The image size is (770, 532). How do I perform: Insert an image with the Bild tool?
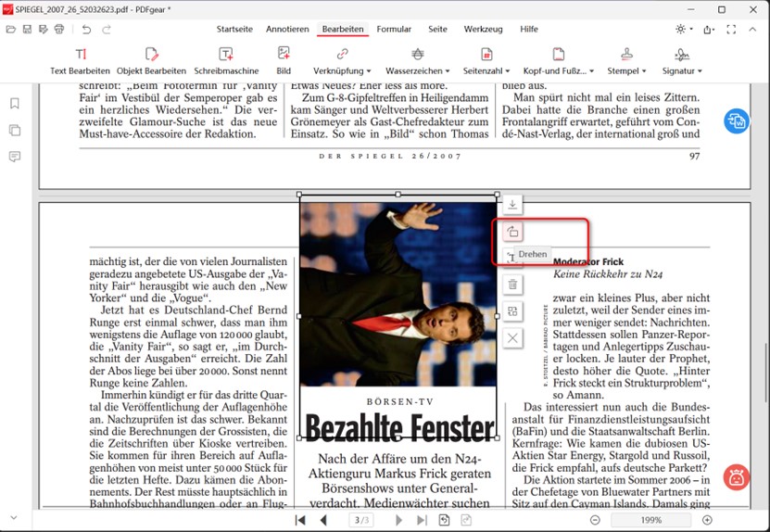click(x=284, y=61)
